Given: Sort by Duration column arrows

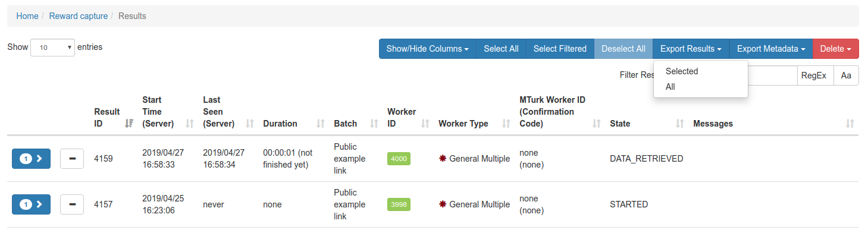Looking at the screenshot, I should click(321, 124).
